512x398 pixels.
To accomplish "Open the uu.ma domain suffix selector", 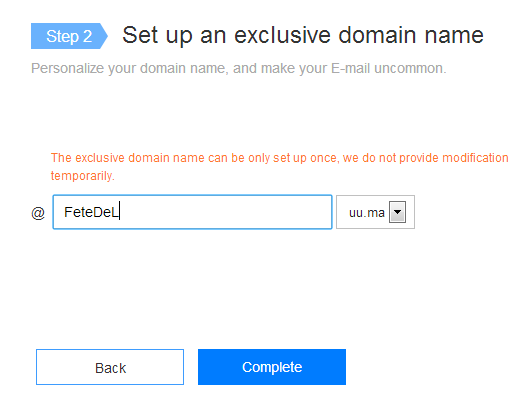I will 375,212.
